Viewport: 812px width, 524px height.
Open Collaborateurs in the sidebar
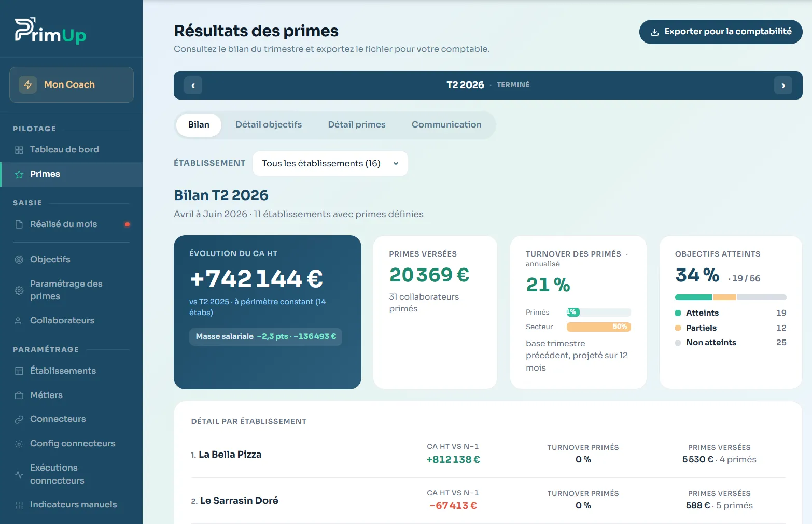[x=72, y=321]
